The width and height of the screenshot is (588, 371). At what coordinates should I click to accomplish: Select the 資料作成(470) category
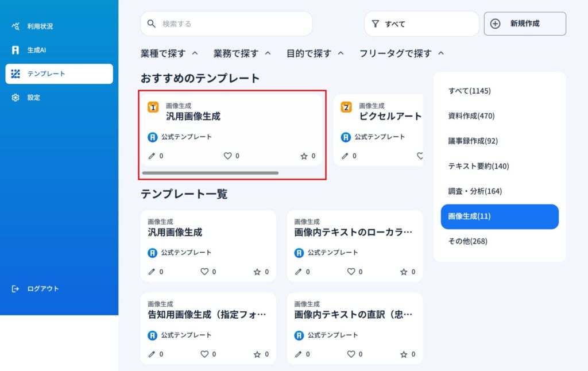click(x=471, y=116)
